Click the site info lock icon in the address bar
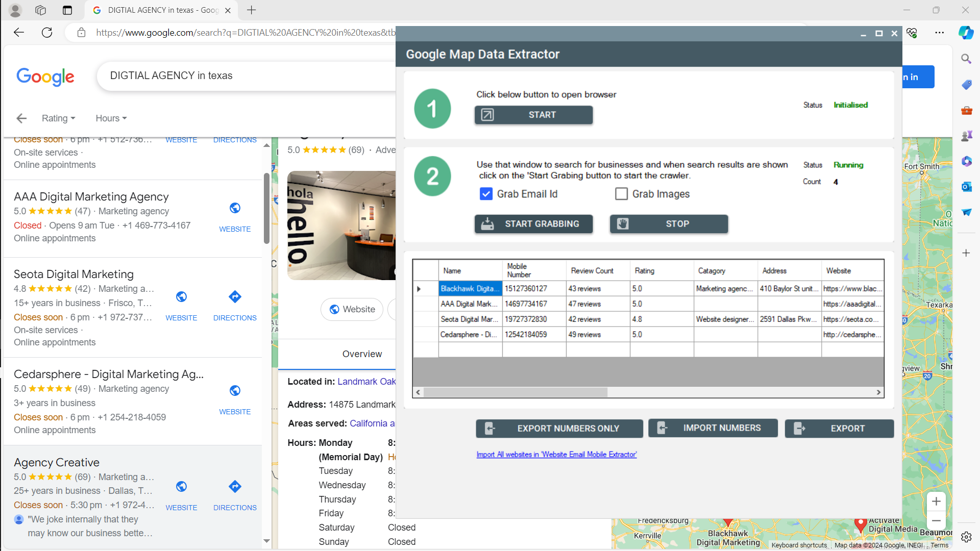Screen dimensions: 980x551 pyautogui.click(x=81, y=33)
